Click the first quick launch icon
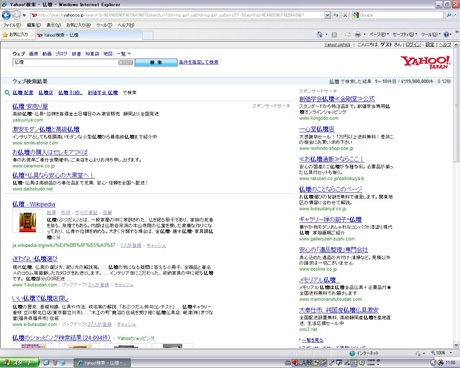 (47, 363)
